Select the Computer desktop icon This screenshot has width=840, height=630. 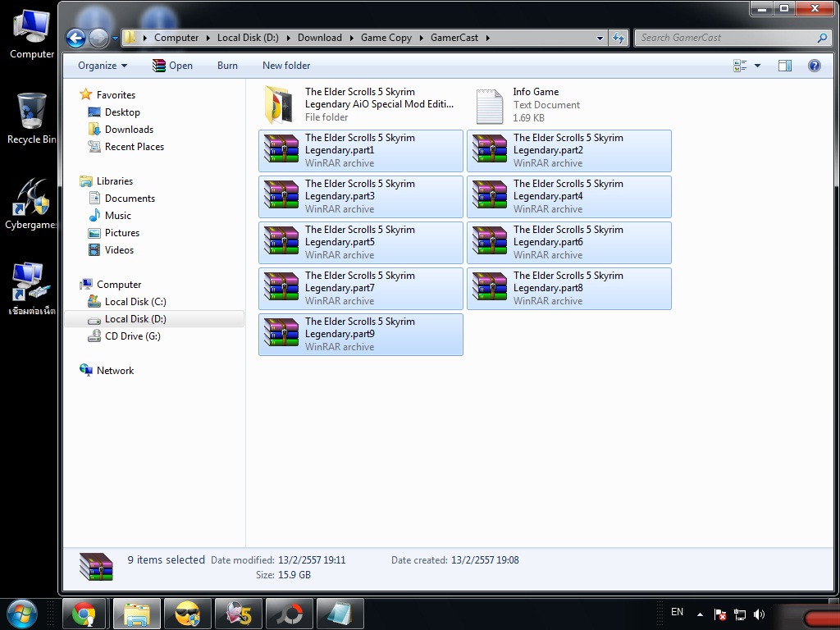(32, 34)
